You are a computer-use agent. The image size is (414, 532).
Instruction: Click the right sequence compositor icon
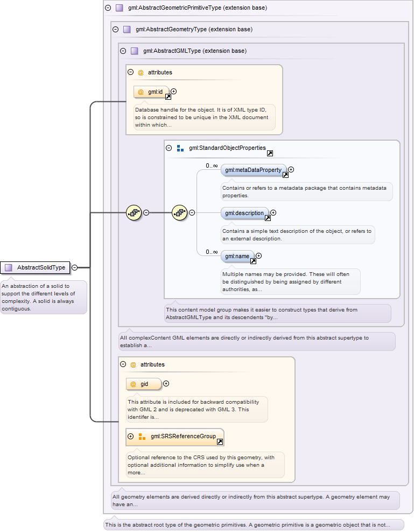point(180,213)
